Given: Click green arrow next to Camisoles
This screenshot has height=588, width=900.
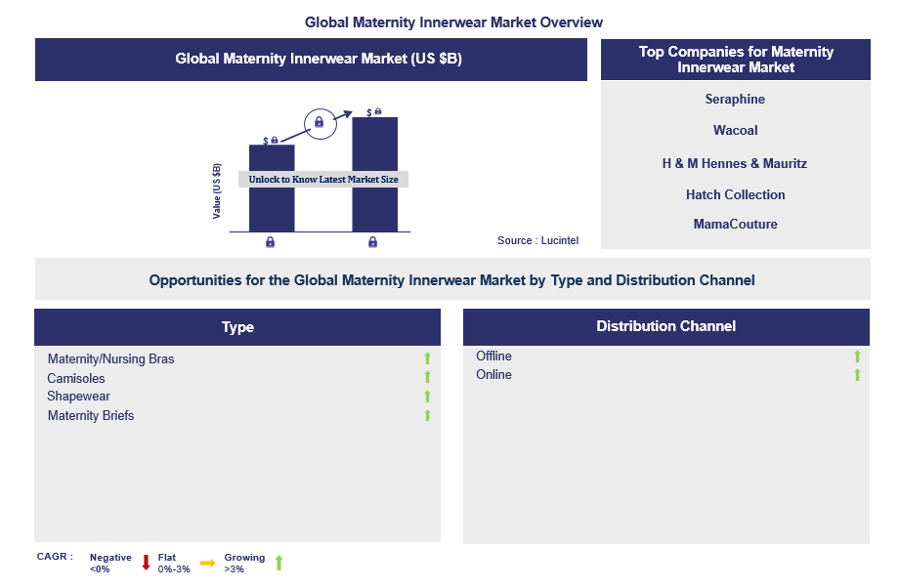Looking at the screenshot, I should pyautogui.click(x=427, y=378).
